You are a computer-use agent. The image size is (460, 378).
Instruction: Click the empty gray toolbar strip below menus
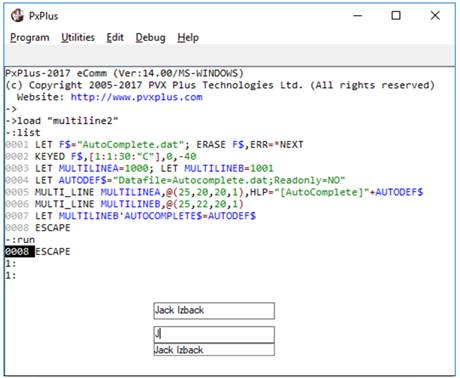click(x=230, y=55)
